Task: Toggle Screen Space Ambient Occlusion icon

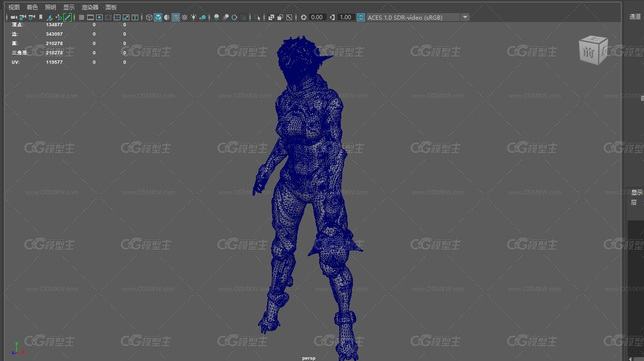Action: tap(217, 17)
